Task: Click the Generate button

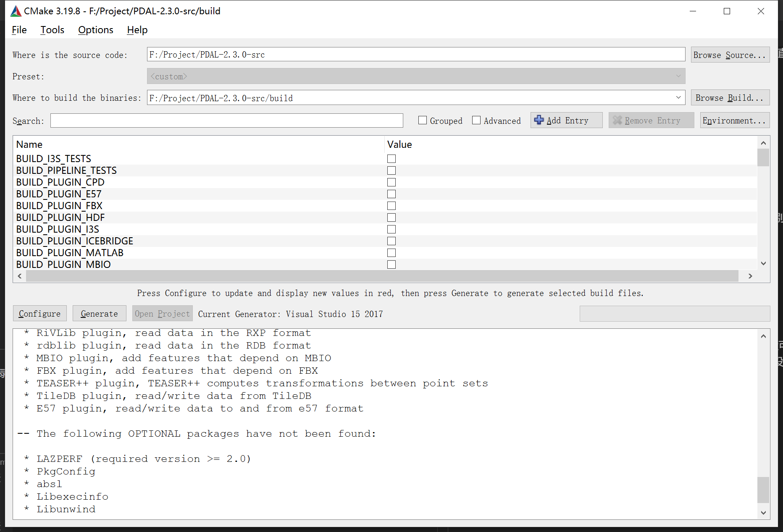Action: pos(100,314)
